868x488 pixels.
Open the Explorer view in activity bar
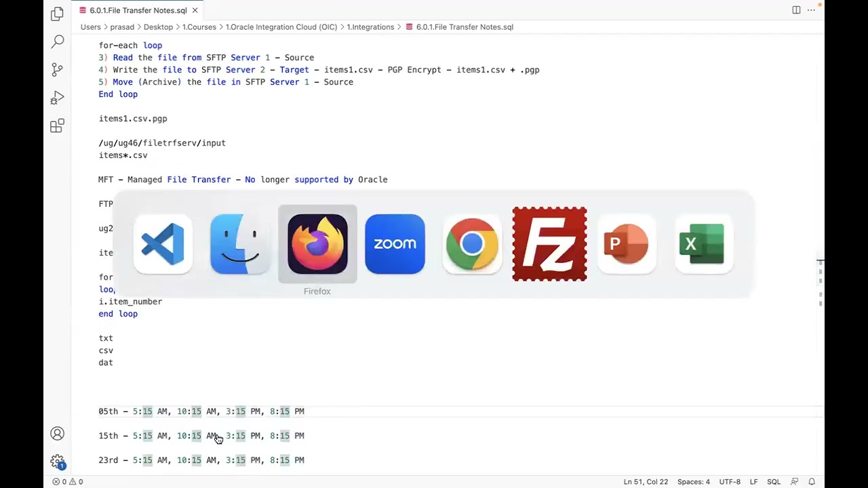pyautogui.click(x=58, y=14)
